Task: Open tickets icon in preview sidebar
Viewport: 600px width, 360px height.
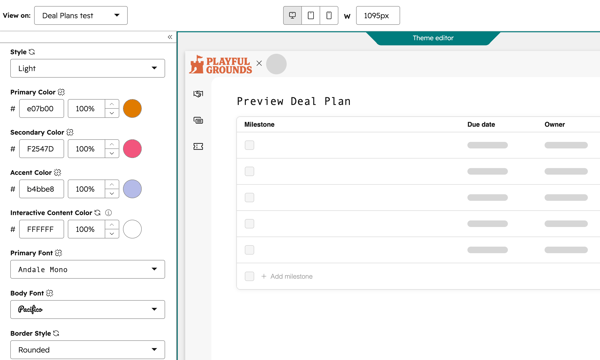Action: [198, 147]
